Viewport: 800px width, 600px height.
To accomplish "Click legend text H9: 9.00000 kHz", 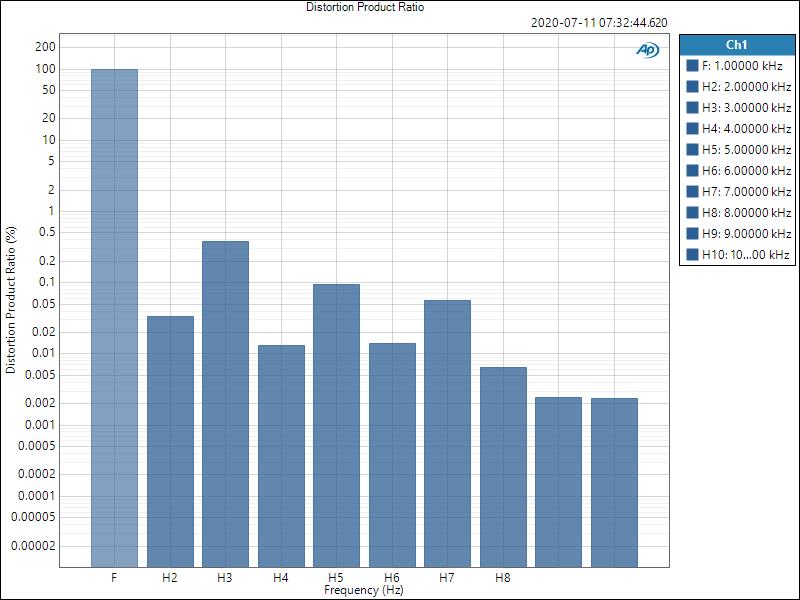I will tap(746, 233).
